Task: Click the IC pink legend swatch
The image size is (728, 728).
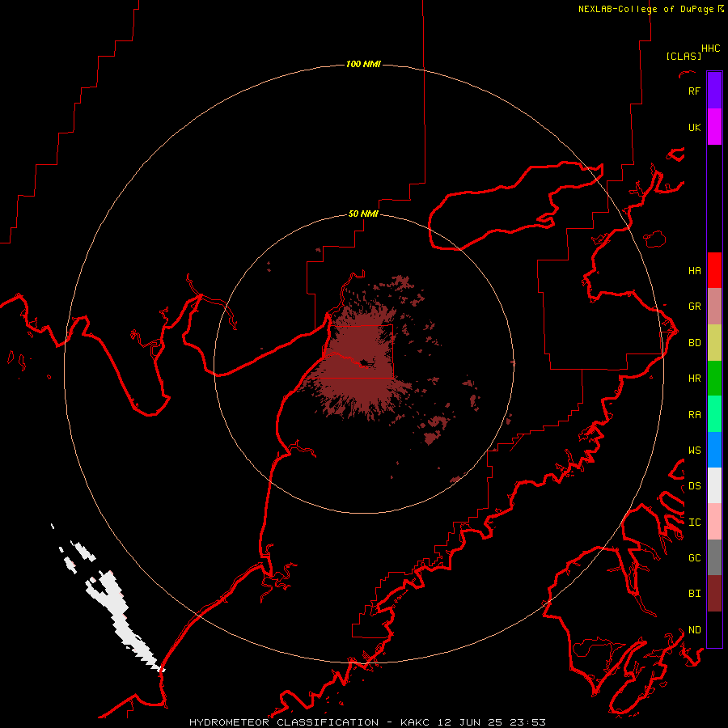Action: click(714, 522)
